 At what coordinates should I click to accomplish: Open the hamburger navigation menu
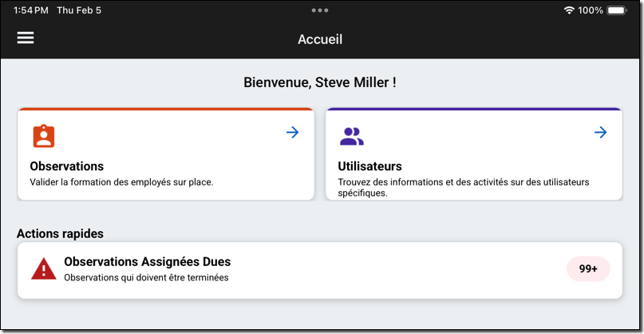point(26,38)
